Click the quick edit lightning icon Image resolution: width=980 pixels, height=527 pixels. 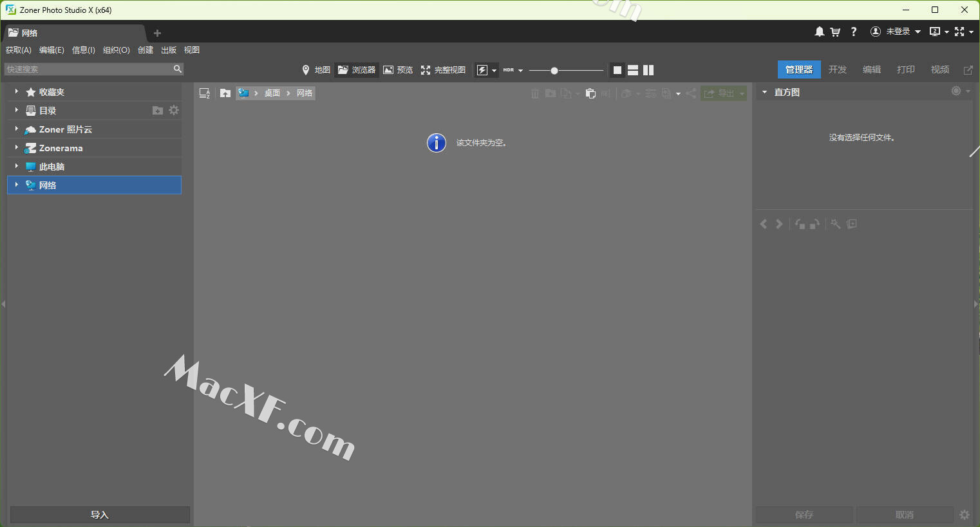[x=482, y=70]
